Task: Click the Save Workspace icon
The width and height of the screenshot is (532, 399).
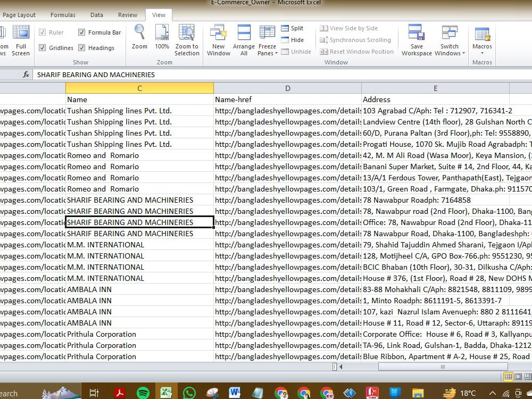Action: coord(417,40)
